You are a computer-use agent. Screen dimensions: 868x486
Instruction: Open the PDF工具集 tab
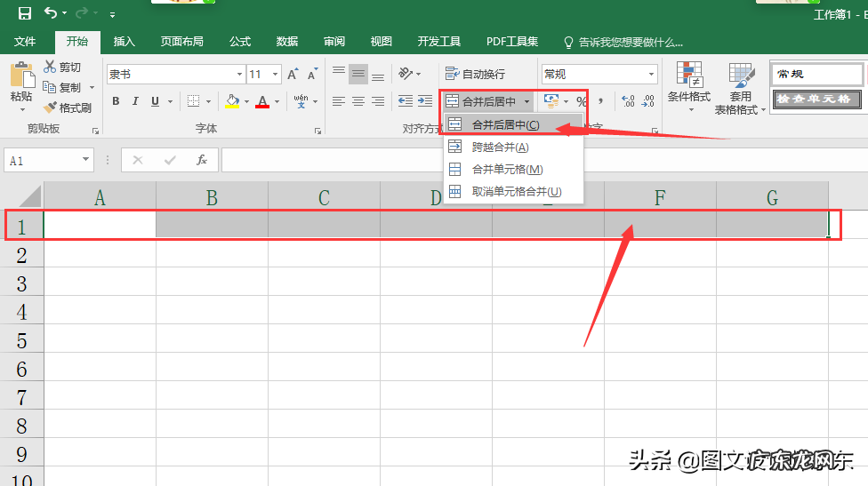pos(512,42)
